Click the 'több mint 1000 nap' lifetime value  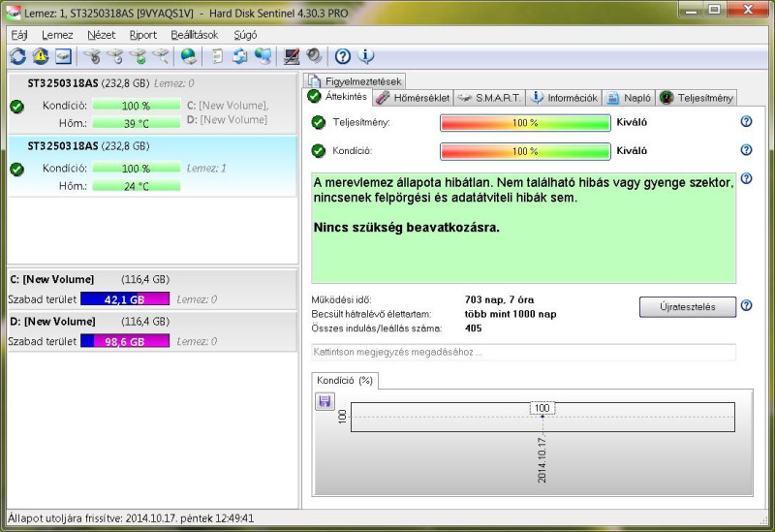tap(511, 314)
